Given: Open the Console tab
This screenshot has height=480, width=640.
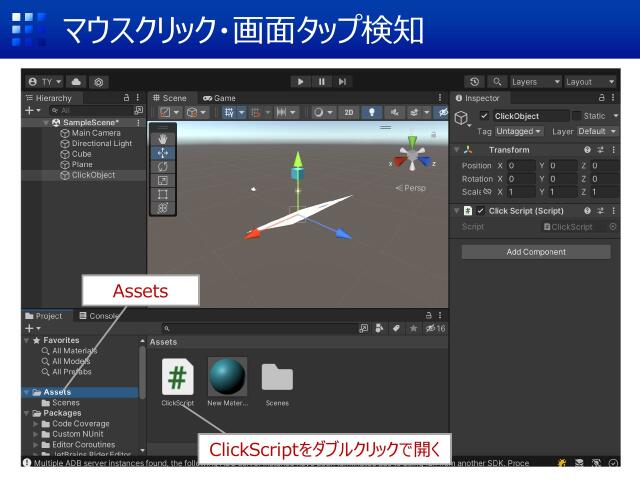Looking at the screenshot, I should click(104, 316).
